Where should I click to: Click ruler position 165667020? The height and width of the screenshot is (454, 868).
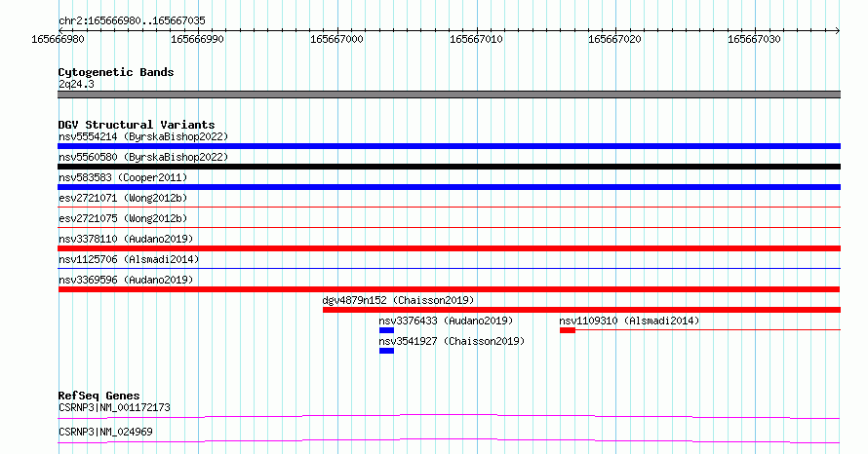pos(615,39)
